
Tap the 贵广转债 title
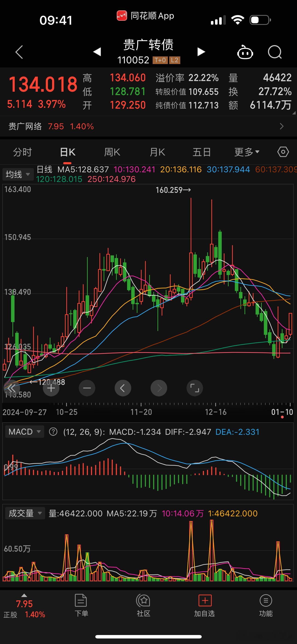[x=148, y=45]
